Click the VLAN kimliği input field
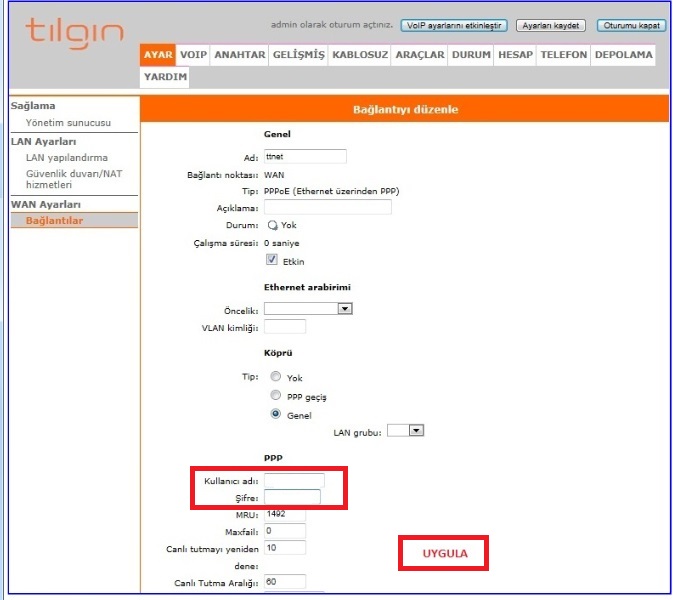Viewport: 678px width, 600px height. coord(285,327)
